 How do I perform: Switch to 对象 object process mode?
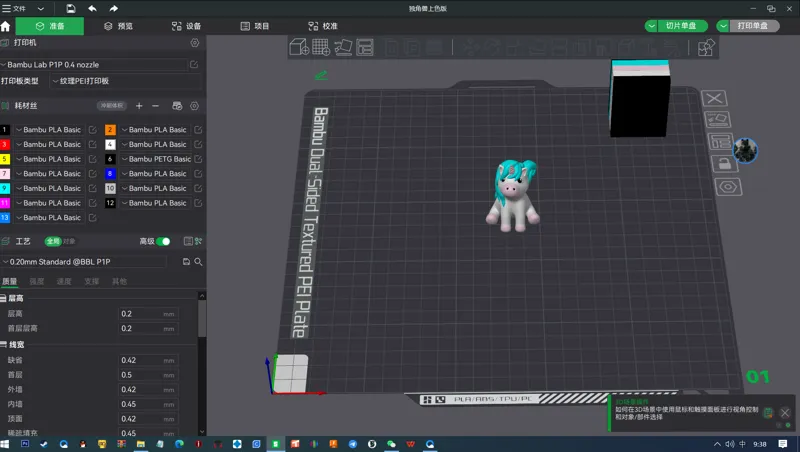coord(69,241)
